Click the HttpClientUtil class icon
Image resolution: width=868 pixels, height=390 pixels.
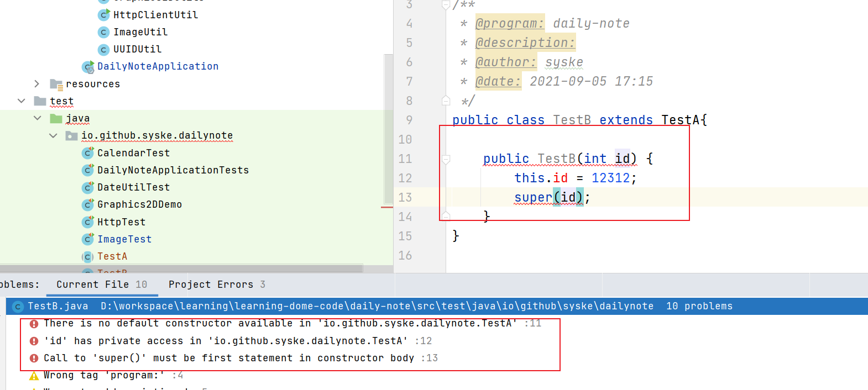[x=103, y=15]
